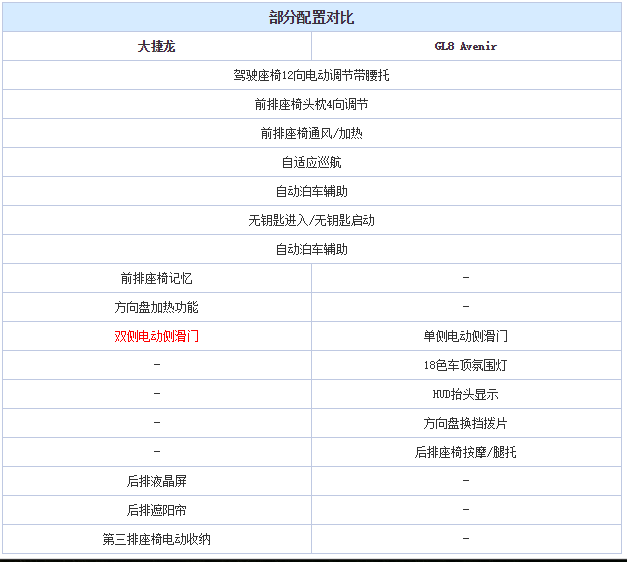The image size is (627, 562).
Task: Click the cell HUD抬头显示
Action: 466,394
